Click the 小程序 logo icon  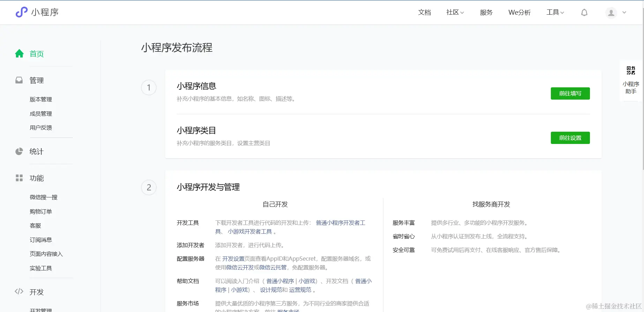tap(21, 12)
